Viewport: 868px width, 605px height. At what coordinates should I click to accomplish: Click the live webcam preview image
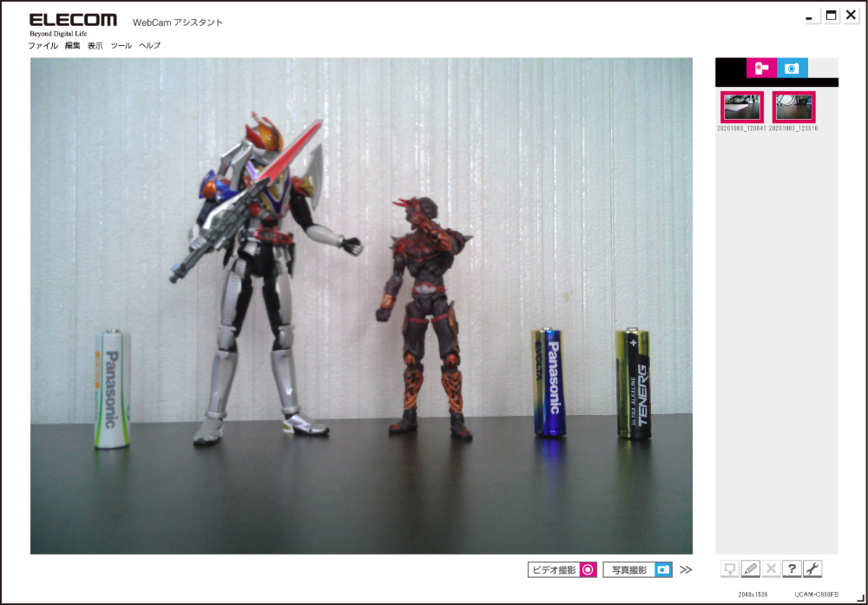tap(361, 306)
